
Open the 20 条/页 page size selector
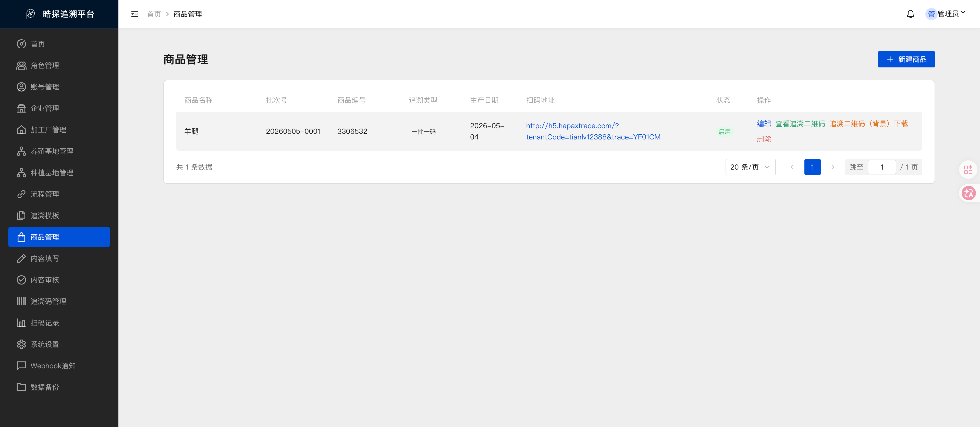pos(750,167)
